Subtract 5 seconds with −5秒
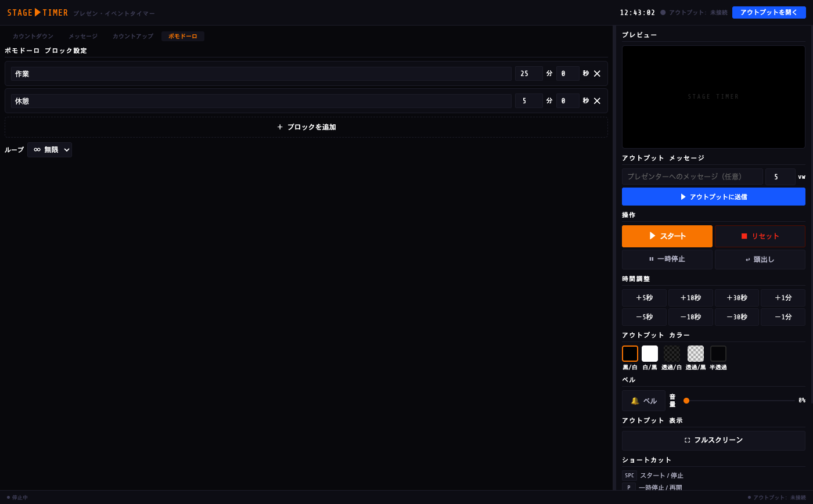Image resolution: width=813 pixels, height=504 pixels. (644, 317)
